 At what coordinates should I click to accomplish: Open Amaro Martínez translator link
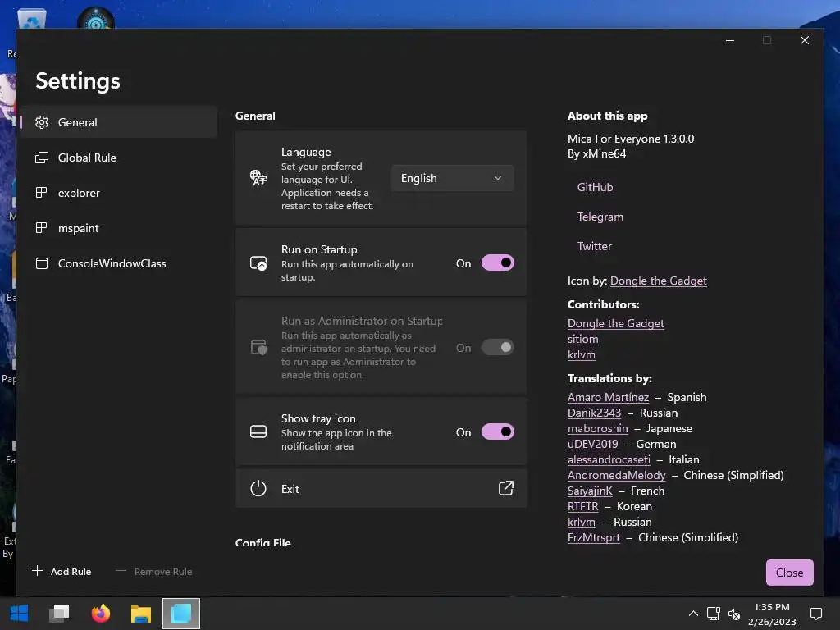point(608,398)
